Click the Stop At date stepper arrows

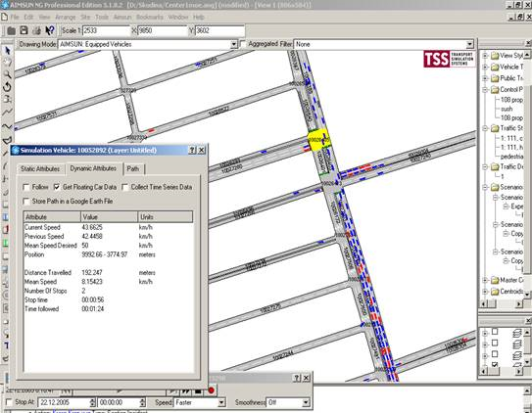click(93, 402)
